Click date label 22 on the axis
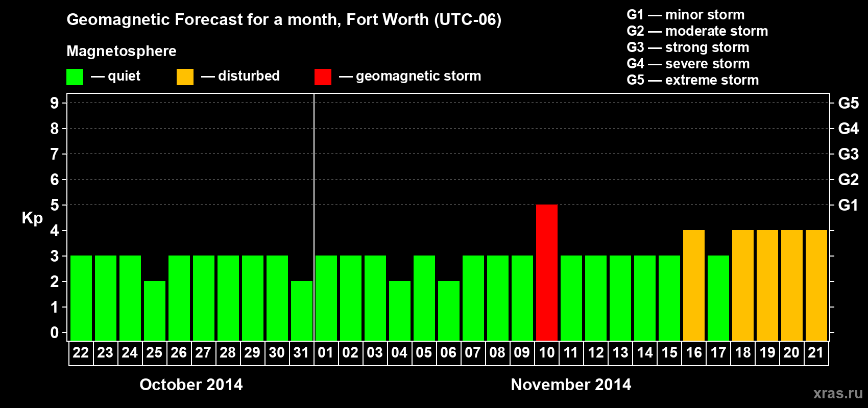 [x=81, y=353]
